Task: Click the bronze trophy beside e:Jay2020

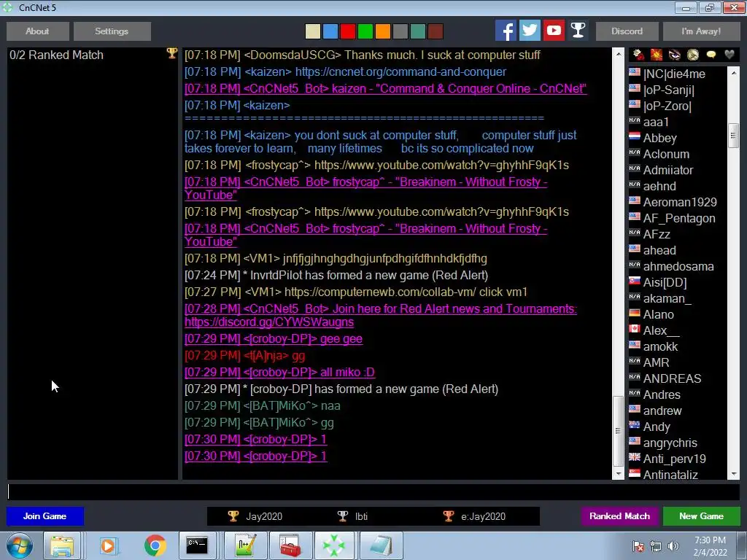Action: click(449, 516)
